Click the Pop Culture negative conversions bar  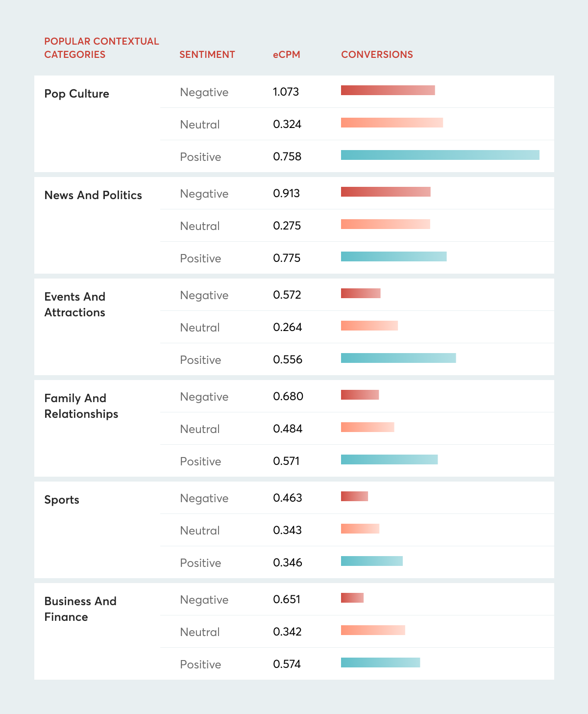coord(388,90)
